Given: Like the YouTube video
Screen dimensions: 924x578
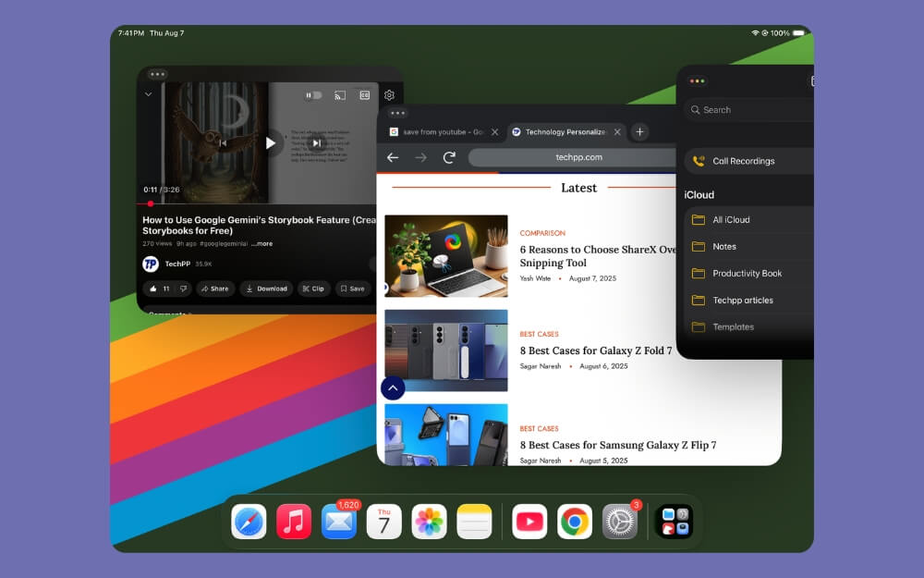Looking at the screenshot, I should pos(159,289).
